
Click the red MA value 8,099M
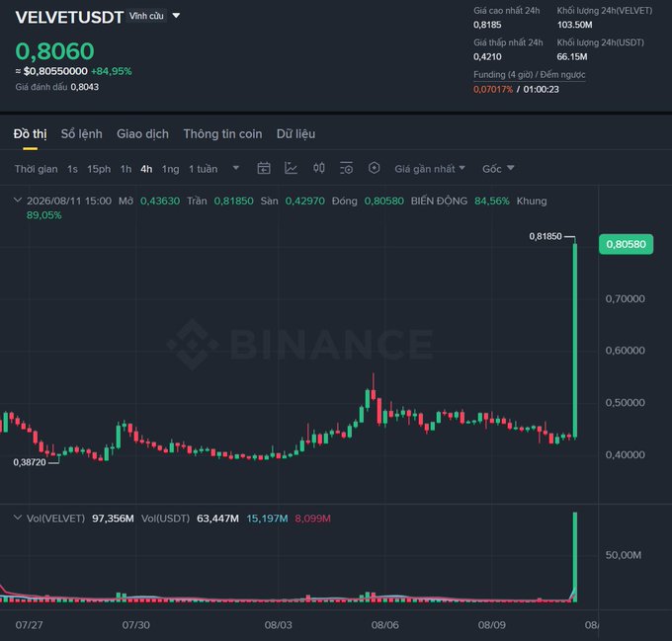[x=312, y=519]
